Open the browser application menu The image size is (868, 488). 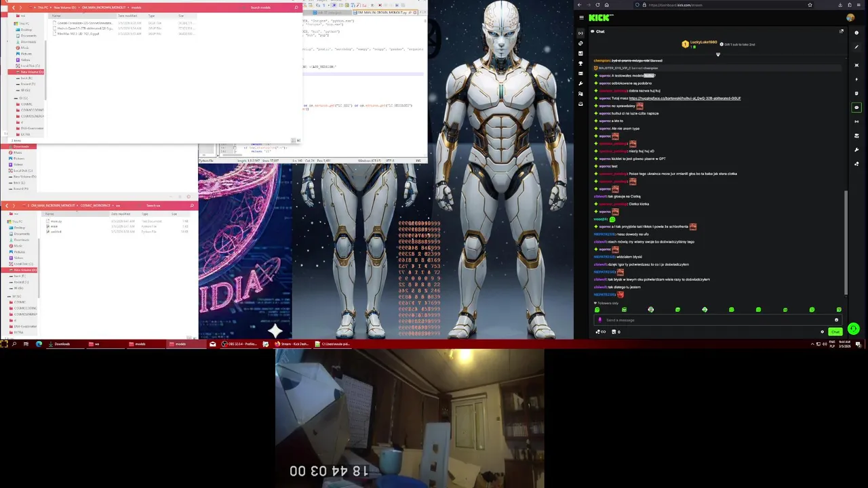(859, 5)
